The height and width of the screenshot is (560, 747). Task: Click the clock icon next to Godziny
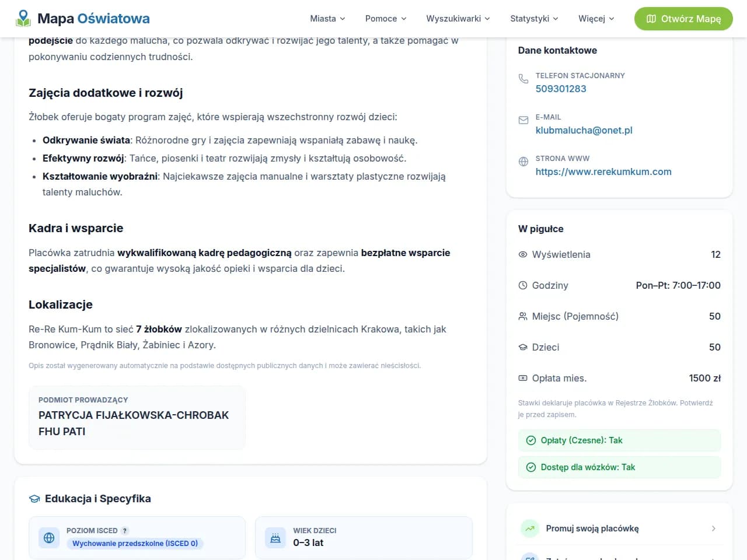523,285
